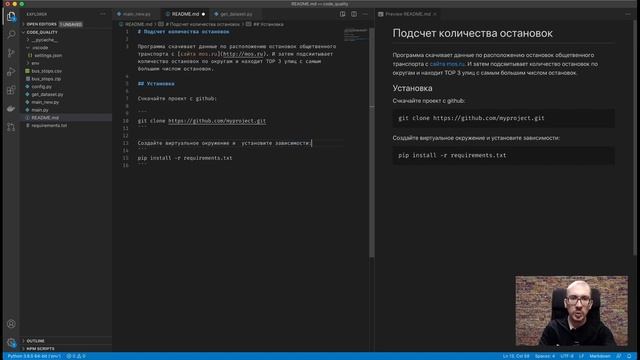This screenshot has height=360, width=640.
Task: Expand the env folder
Action: click(35, 63)
